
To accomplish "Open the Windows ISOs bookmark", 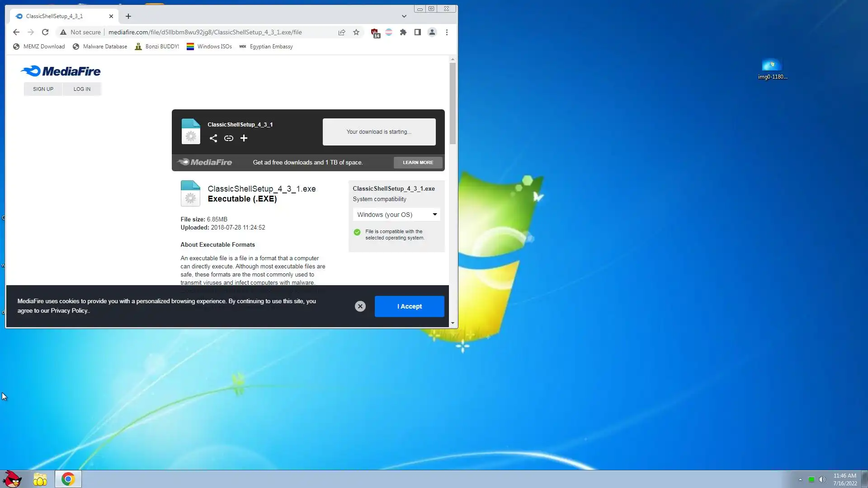I will (x=209, y=47).
